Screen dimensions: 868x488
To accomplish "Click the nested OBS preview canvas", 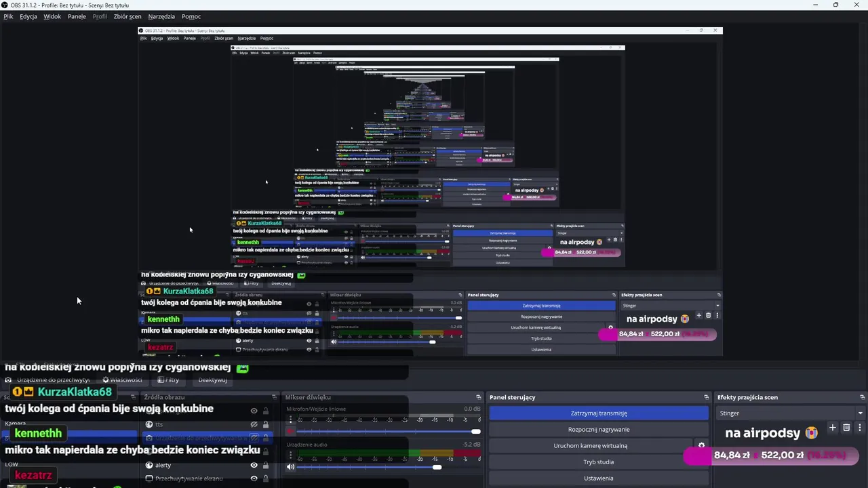I will click(430, 191).
